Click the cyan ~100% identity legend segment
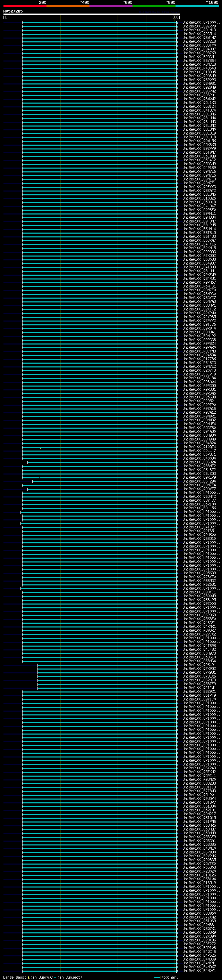This screenshot has width=222, height=980. 197,7
